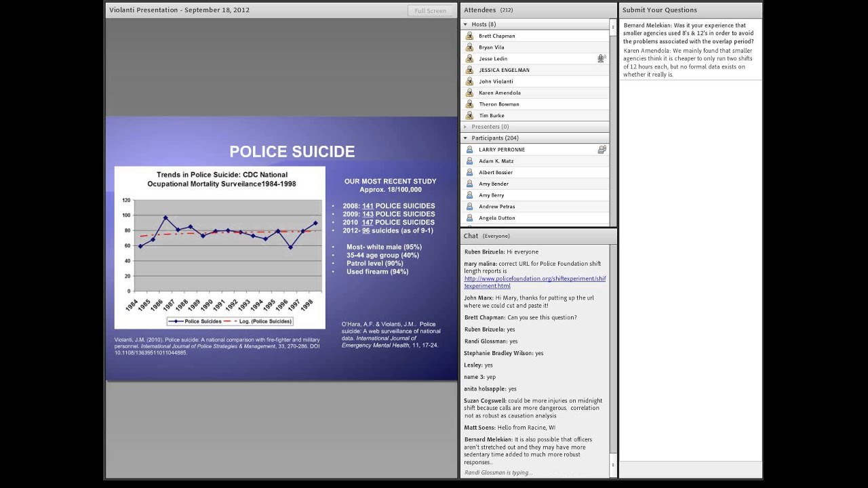Click Jesse Ledin's microphone status icon
The width and height of the screenshot is (868, 488).
coord(601,59)
